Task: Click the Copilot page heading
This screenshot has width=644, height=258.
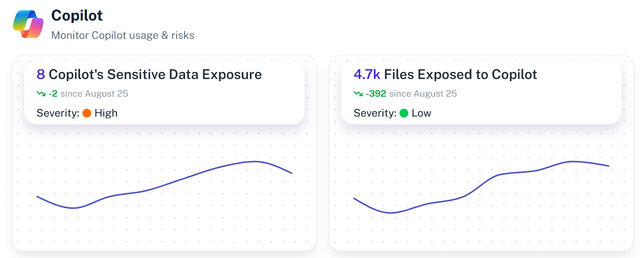Action: [77, 15]
